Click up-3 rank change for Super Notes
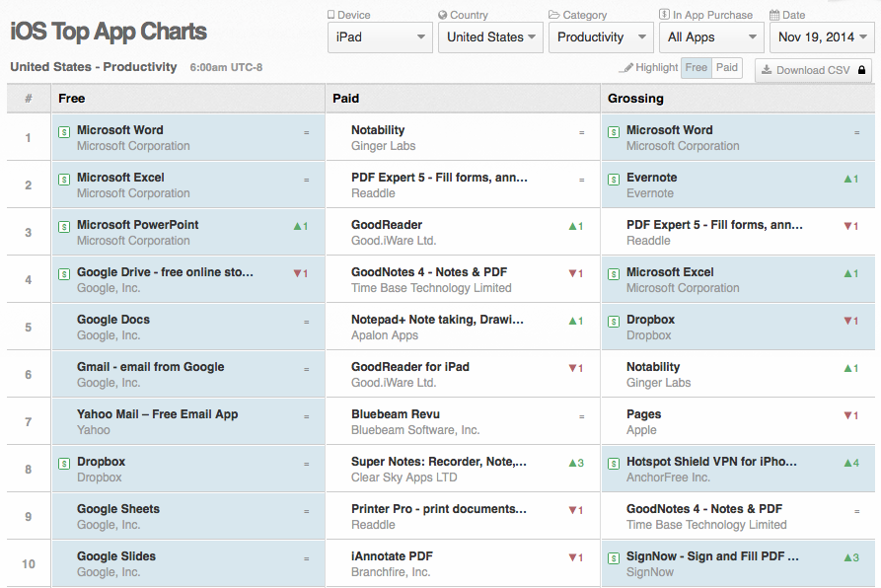 (576, 463)
